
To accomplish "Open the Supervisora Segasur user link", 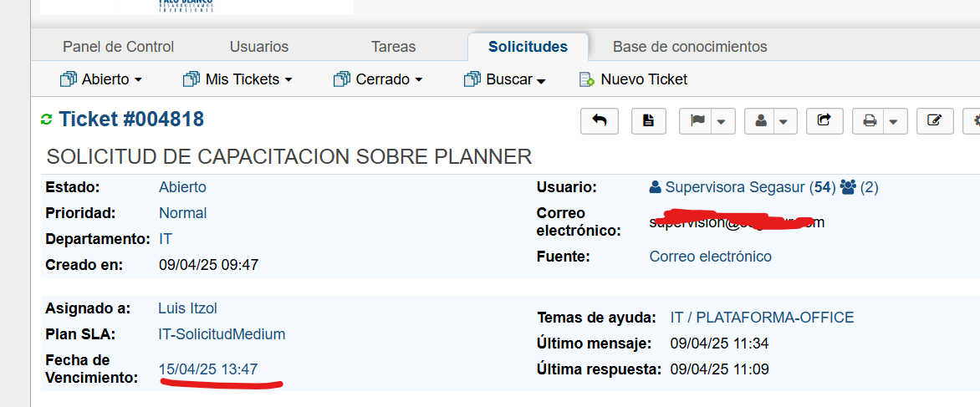I will pos(736,187).
